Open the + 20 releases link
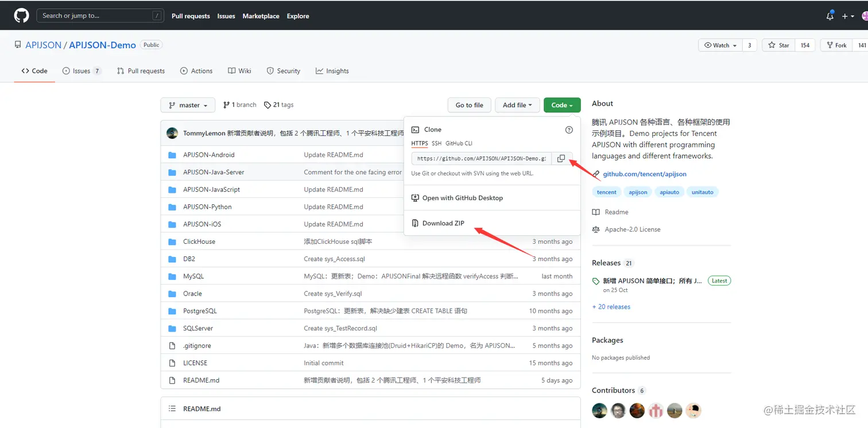The width and height of the screenshot is (868, 428). (x=611, y=307)
